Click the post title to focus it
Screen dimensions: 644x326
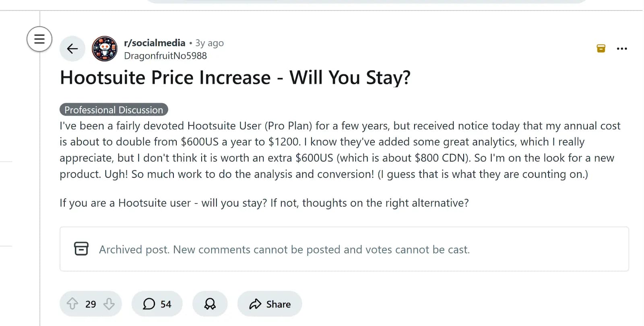click(x=235, y=78)
